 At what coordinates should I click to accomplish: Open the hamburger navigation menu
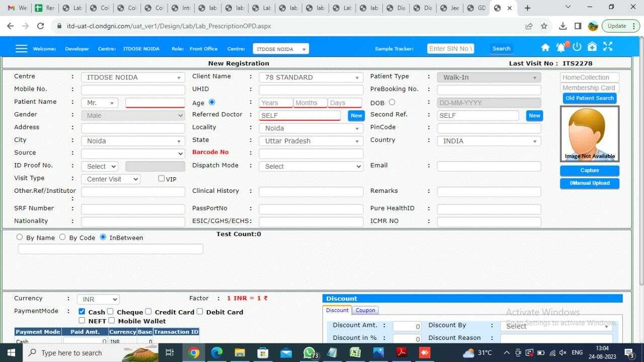click(21, 48)
